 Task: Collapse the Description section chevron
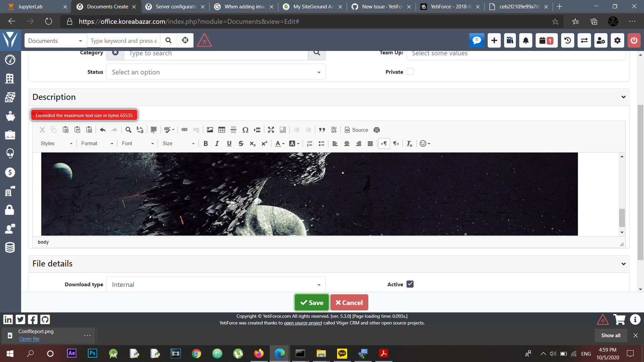coord(623,97)
